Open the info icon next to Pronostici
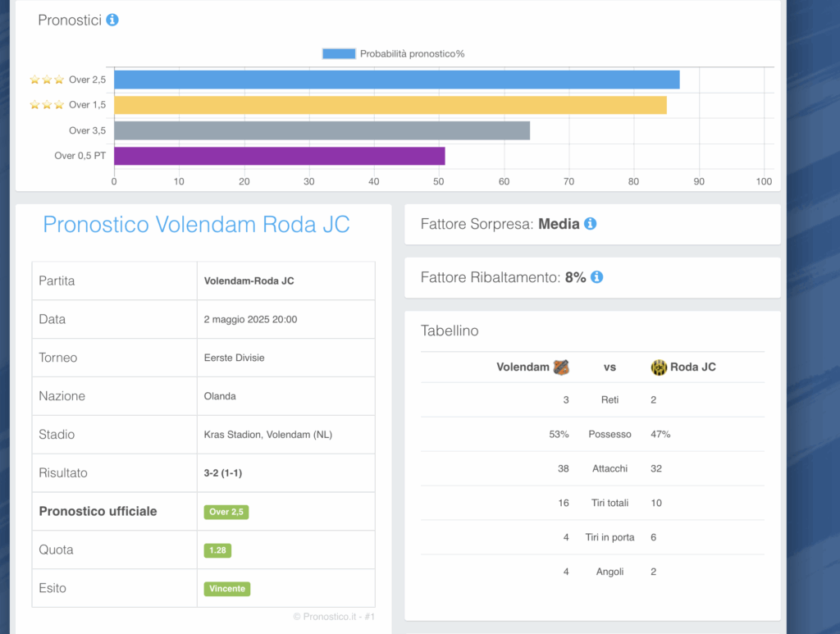 pyautogui.click(x=112, y=20)
